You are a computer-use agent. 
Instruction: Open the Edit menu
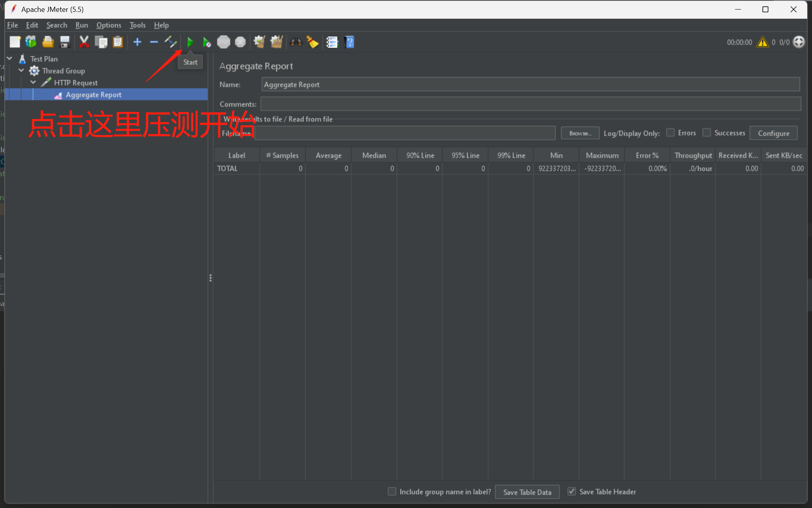[x=32, y=25]
